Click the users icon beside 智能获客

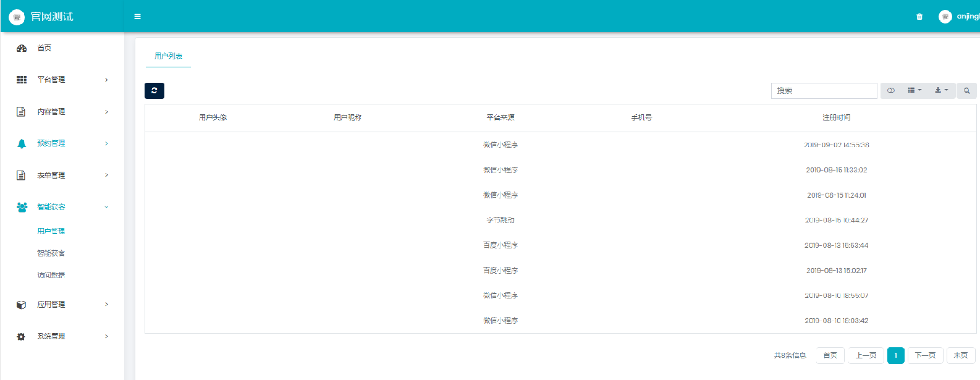(x=22, y=207)
